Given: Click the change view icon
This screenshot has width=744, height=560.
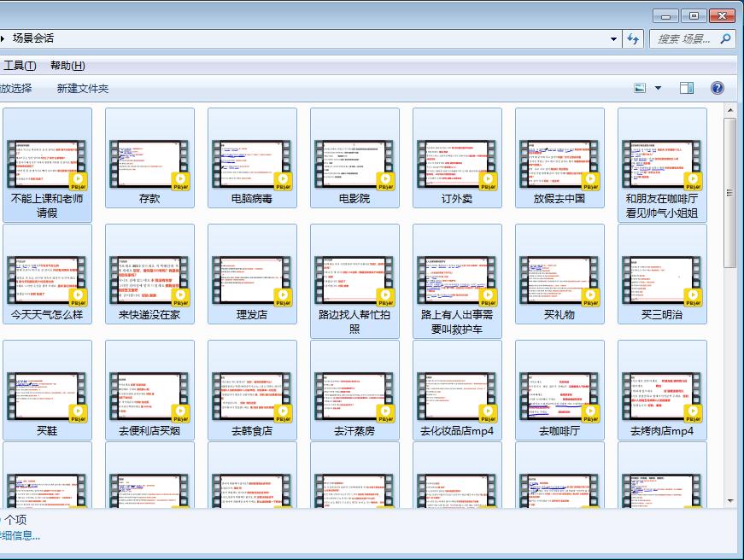Looking at the screenshot, I should coord(640,88).
